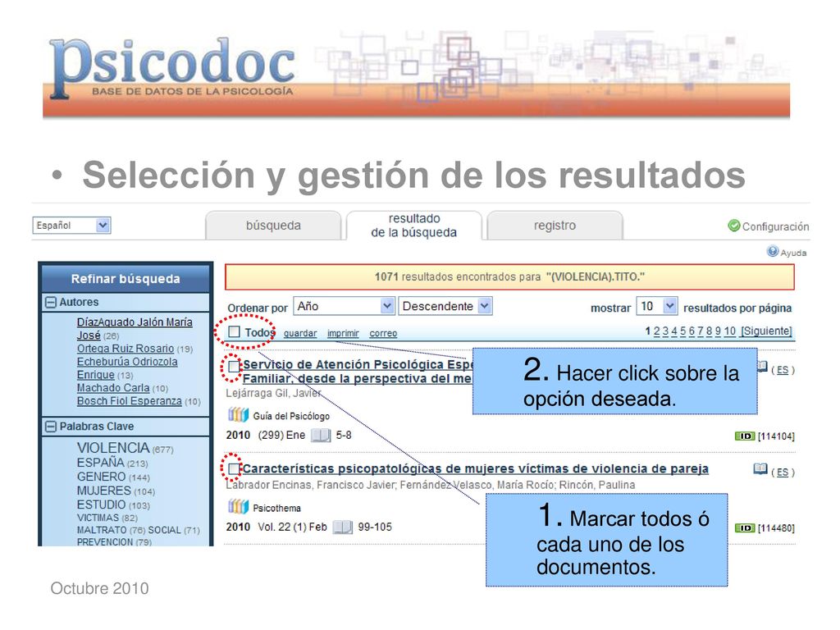Check the box for Características psicopatológicas record
The height and width of the screenshot is (630, 840).
click(x=234, y=469)
